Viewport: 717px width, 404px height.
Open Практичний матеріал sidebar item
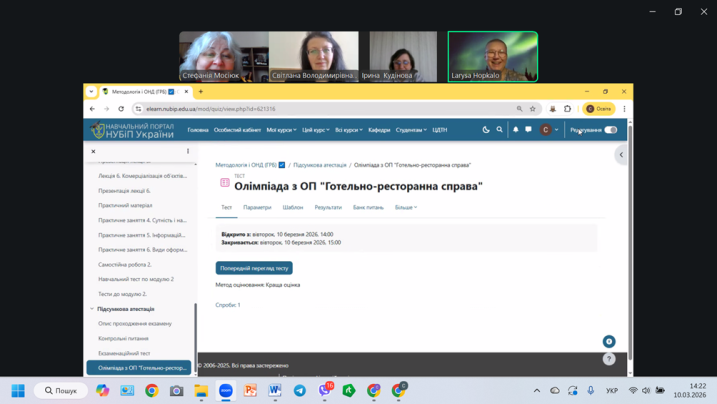[x=125, y=205]
